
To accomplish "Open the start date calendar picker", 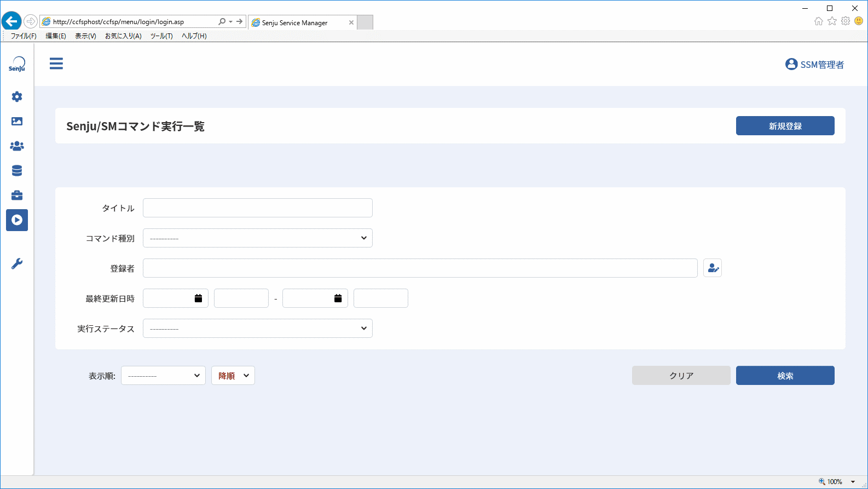I will coord(198,298).
